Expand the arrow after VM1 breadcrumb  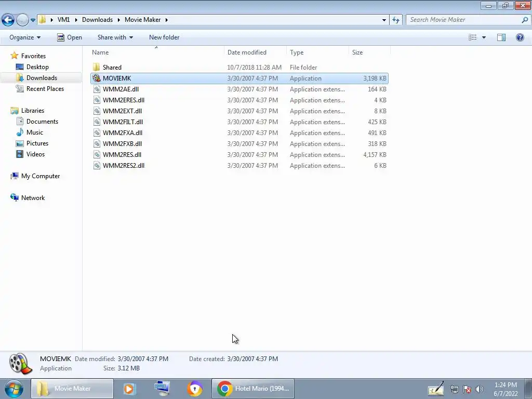pos(76,20)
